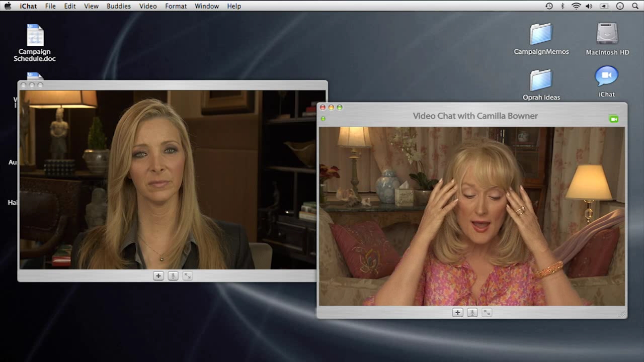Click the 'Video Chat with Camilla Bowner' title
The image size is (644, 362).
pyautogui.click(x=475, y=116)
